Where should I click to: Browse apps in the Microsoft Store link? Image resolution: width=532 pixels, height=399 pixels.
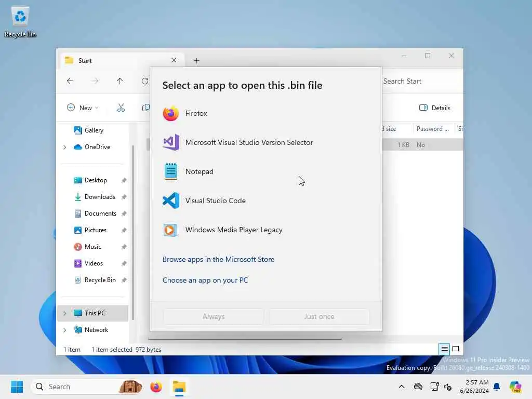(218, 259)
